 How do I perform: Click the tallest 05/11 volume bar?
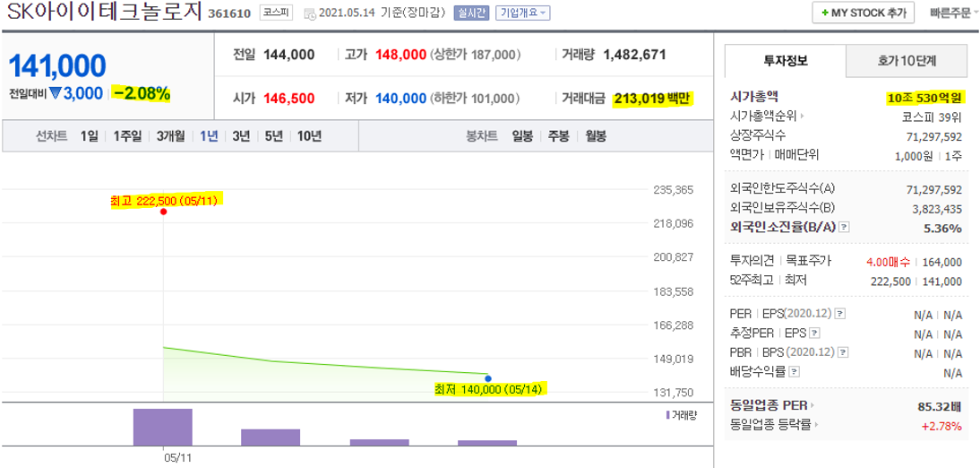point(162,428)
